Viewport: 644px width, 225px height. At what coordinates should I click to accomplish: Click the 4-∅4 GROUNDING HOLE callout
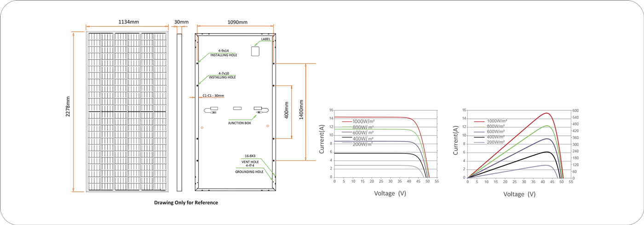pos(249,169)
